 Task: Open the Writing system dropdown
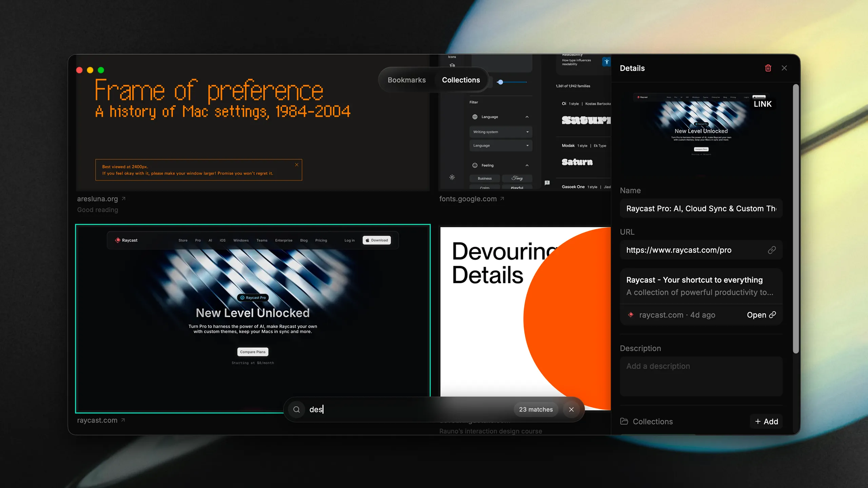click(501, 132)
